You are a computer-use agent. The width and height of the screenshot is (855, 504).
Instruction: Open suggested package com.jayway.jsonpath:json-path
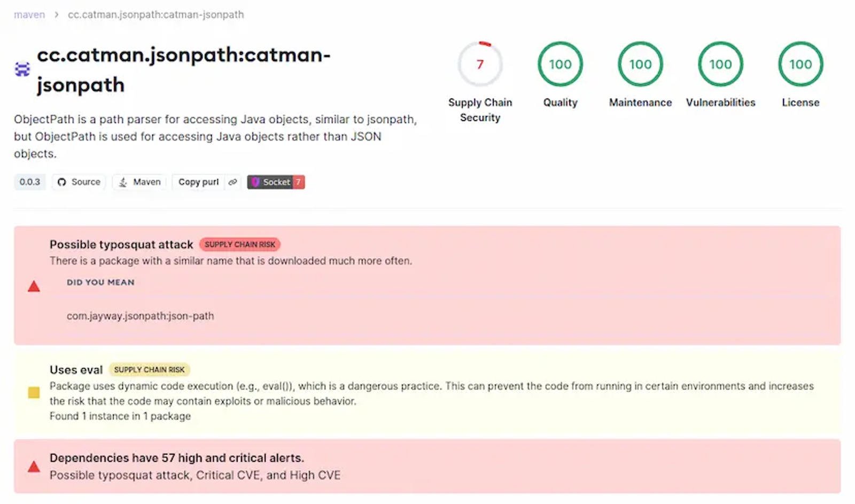[140, 316]
